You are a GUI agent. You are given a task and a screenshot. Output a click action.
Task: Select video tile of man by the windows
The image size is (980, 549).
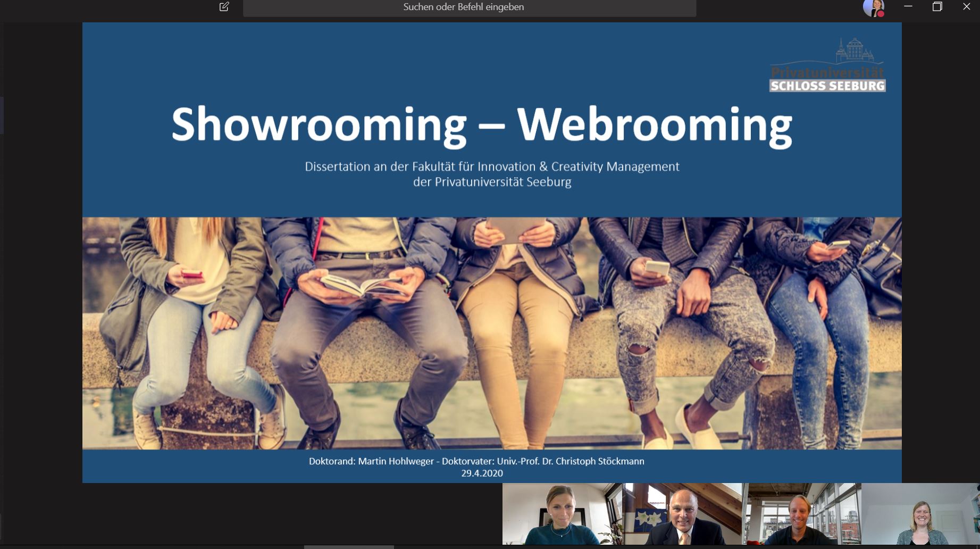801,514
